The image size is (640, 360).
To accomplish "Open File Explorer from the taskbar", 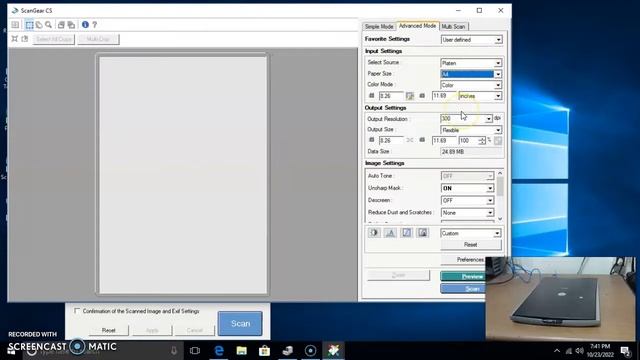I will [242, 350].
